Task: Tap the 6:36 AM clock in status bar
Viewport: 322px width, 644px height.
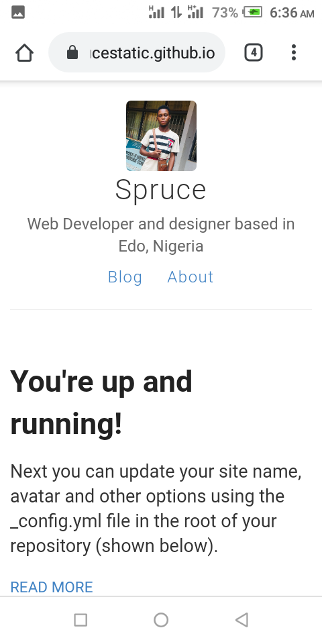Action: tap(292, 13)
